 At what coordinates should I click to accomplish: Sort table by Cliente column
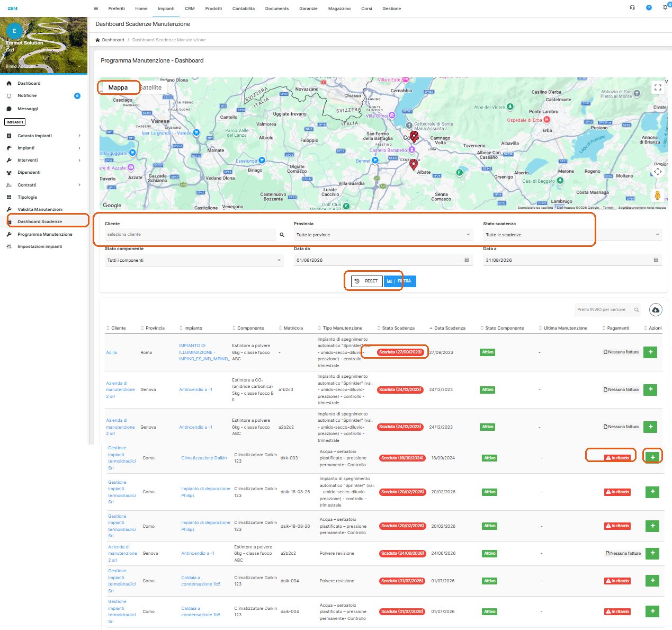116,328
